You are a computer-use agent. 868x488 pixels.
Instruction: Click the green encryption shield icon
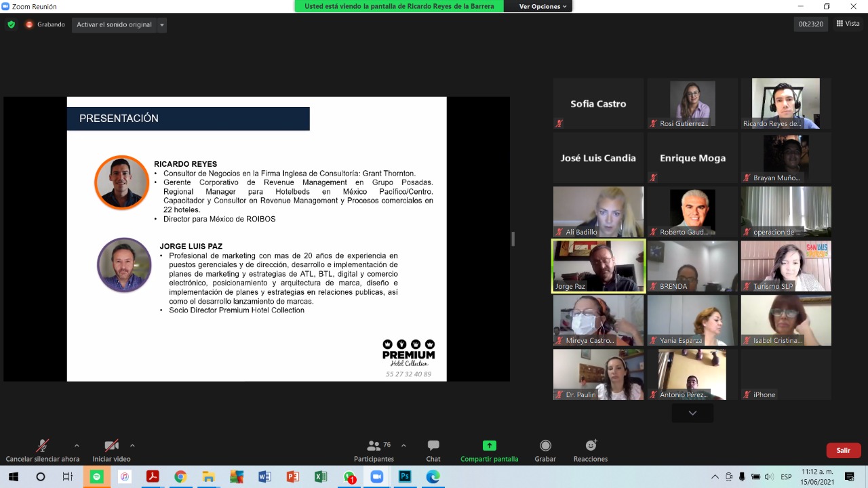[11, 24]
